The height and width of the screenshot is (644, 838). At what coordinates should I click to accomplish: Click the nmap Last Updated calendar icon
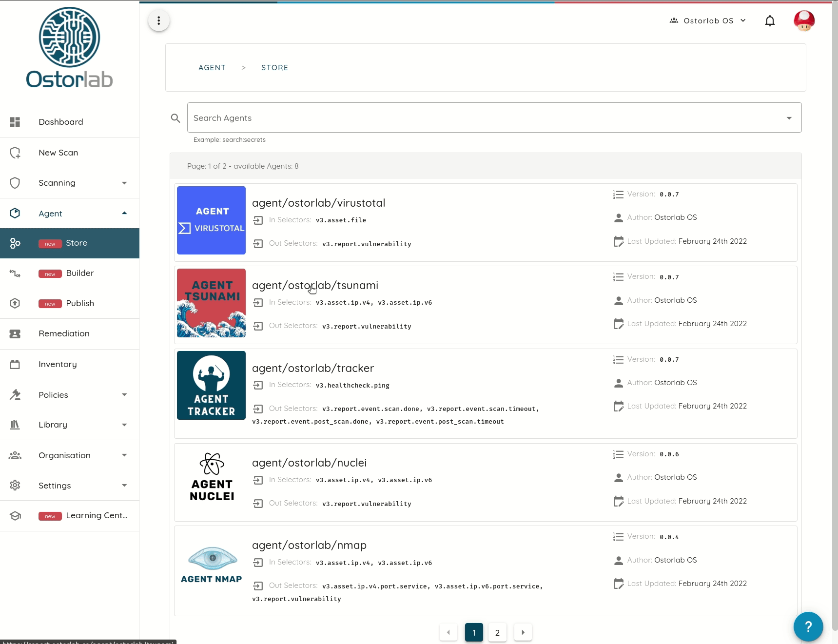click(618, 584)
